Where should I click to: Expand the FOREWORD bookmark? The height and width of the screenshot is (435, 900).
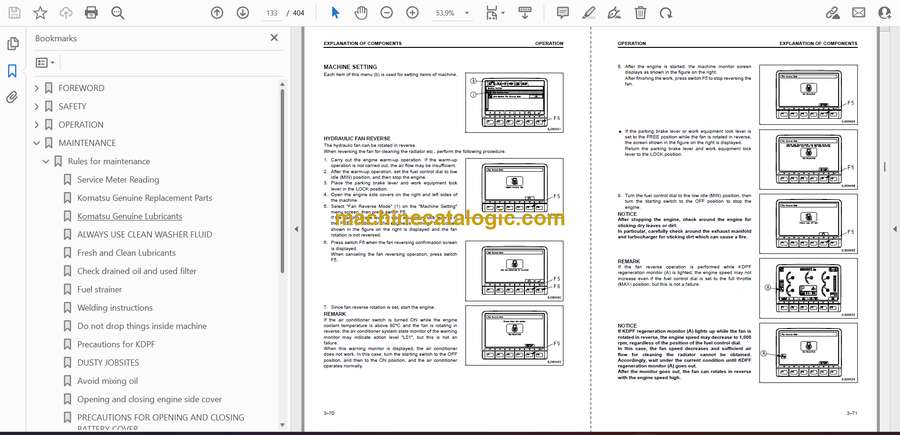pyautogui.click(x=37, y=88)
